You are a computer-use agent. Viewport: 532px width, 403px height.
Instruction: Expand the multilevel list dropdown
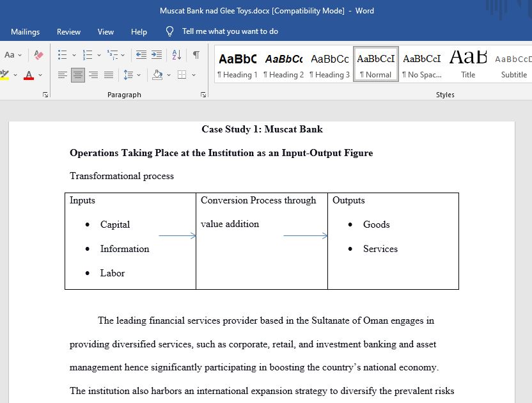point(123,55)
